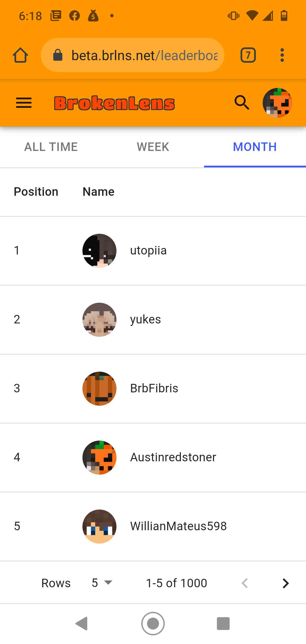Tap the browser home icon
This screenshot has height=644, width=306.
coord(20,55)
